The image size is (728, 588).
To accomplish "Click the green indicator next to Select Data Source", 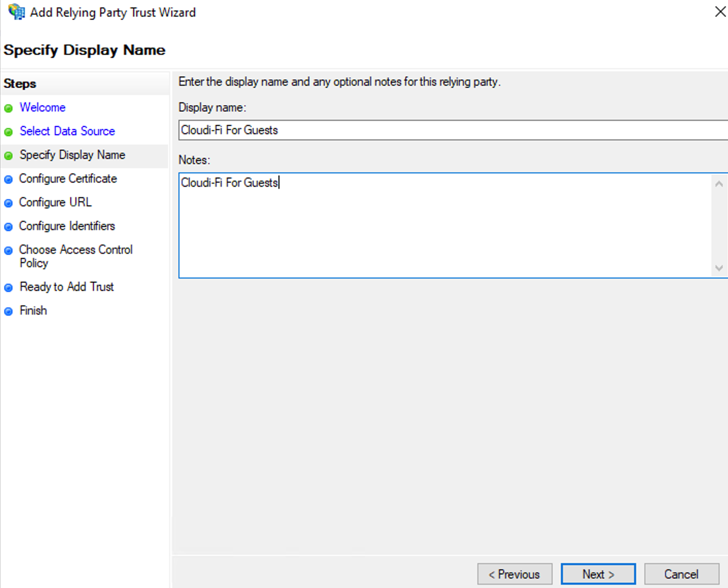I will 9,132.
